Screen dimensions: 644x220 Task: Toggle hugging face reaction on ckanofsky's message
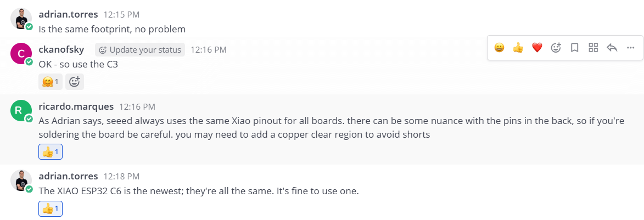[50, 82]
